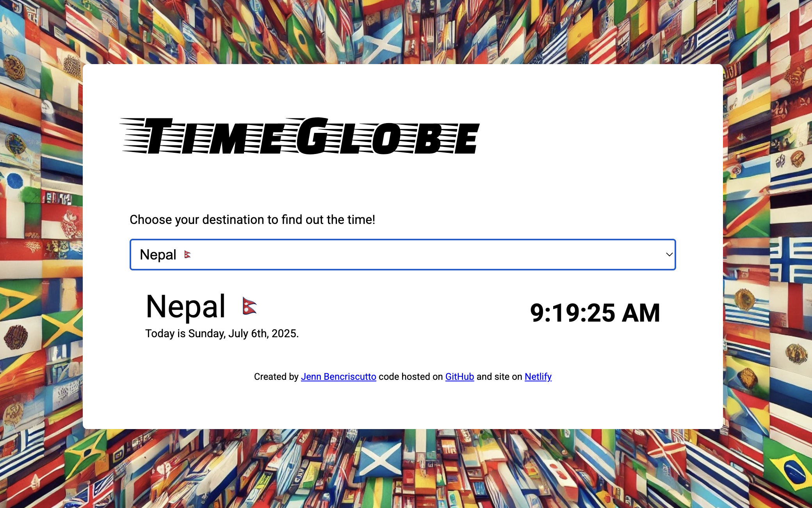Click the chevron on the country selector
Viewport: 812px width, 508px height.
pos(669,254)
